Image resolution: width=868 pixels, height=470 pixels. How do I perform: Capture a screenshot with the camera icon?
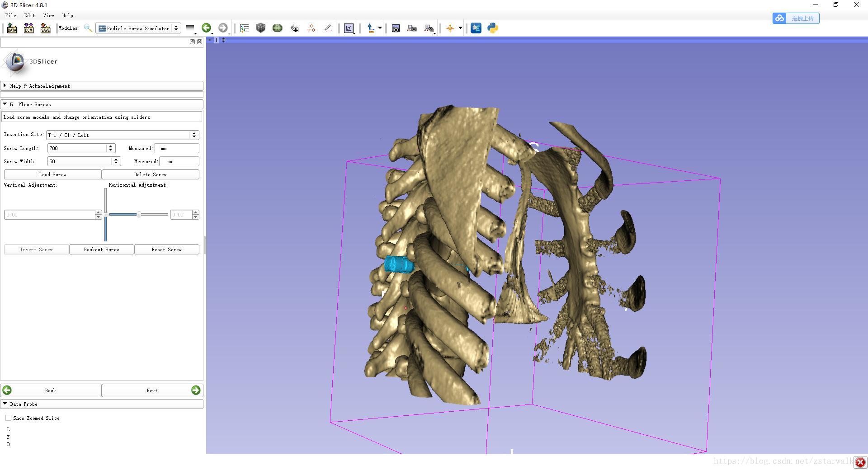pos(396,28)
